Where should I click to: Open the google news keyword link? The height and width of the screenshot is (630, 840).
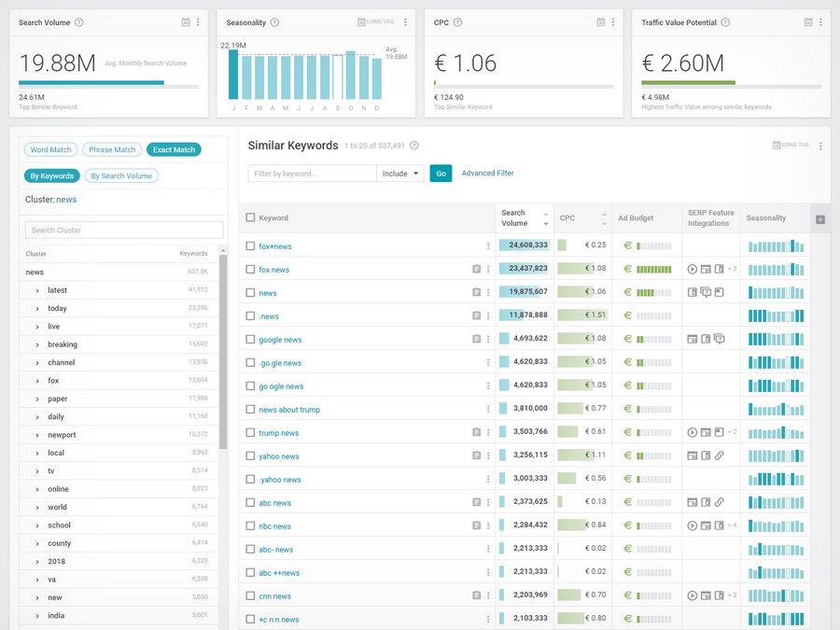tap(280, 340)
